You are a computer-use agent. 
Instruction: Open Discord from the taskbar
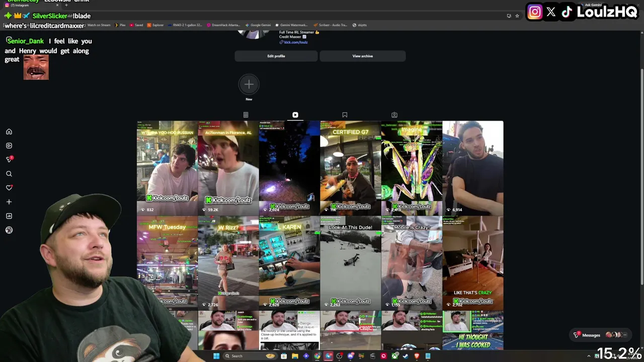[x=351, y=356]
